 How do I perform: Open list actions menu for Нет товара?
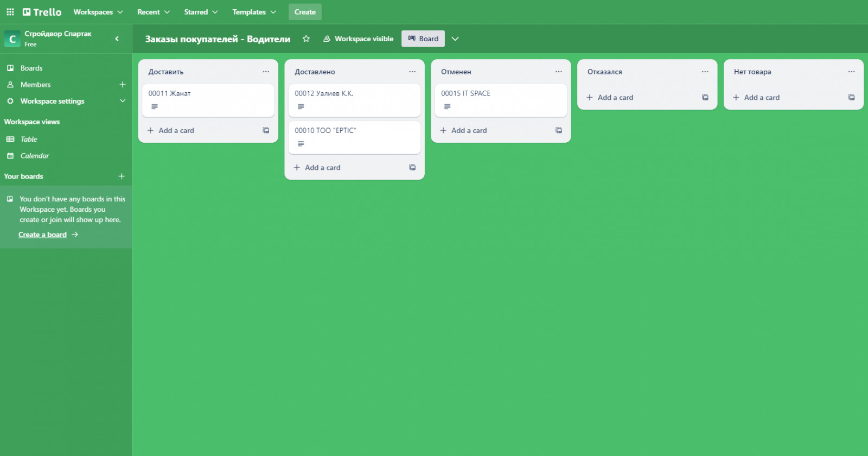coord(852,72)
